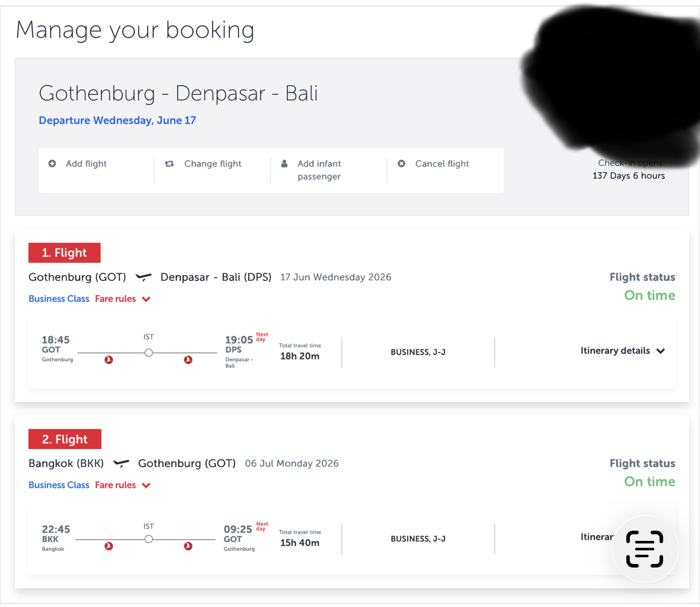Expand Fare rules for flight 2

[122, 485]
